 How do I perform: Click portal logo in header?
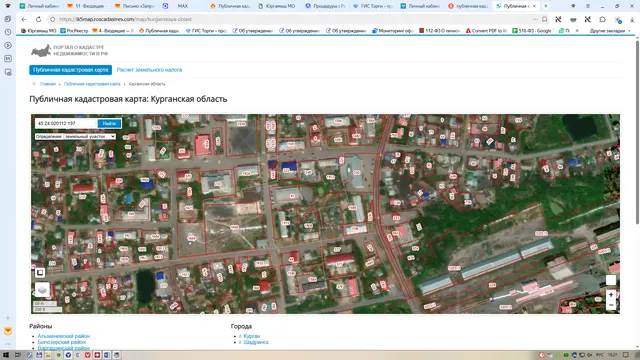(69, 51)
